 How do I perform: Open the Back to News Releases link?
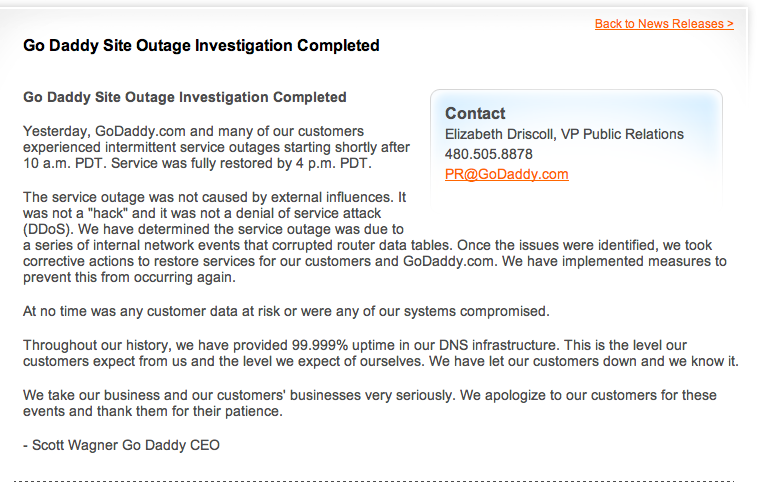pos(664,24)
